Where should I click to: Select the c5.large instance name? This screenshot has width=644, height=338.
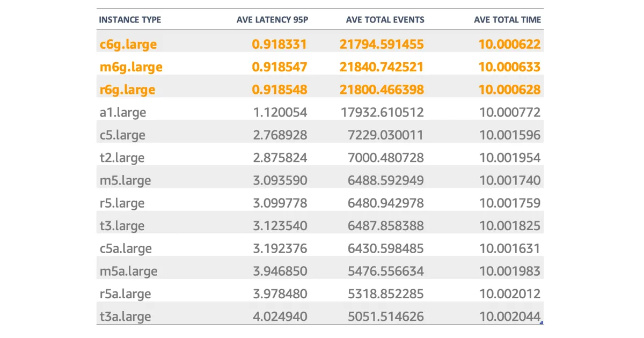[122, 135]
